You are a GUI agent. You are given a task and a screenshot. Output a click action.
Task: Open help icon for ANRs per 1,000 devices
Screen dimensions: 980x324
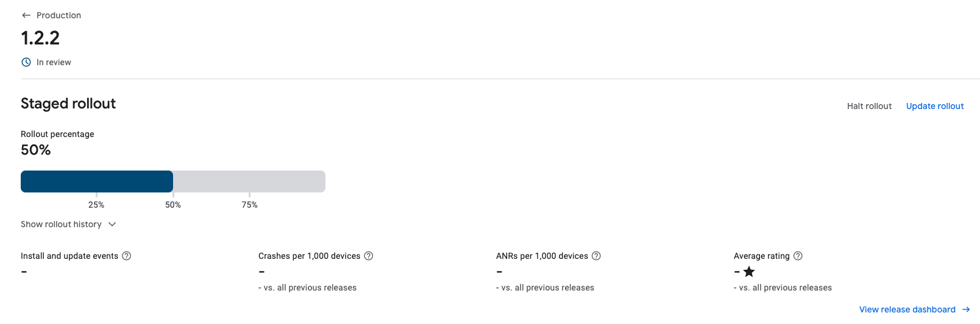pyautogui.click(x=597, y=256)
